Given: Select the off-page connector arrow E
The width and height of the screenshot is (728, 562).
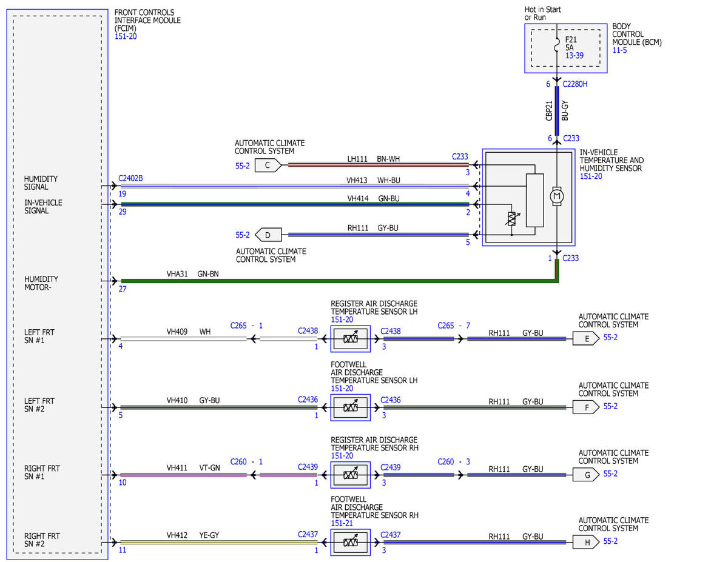Looking at the screenshot, I should click(586, 339).
